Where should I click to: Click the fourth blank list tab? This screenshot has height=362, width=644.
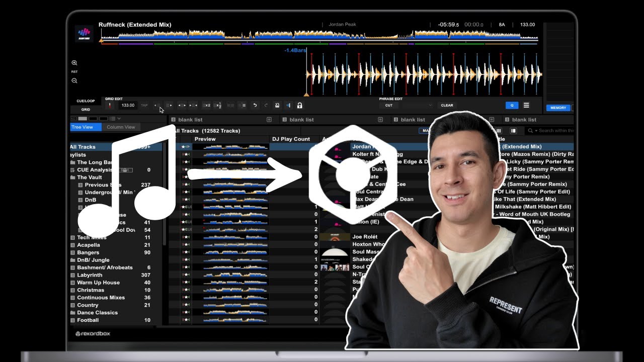(x=524, y=120)
